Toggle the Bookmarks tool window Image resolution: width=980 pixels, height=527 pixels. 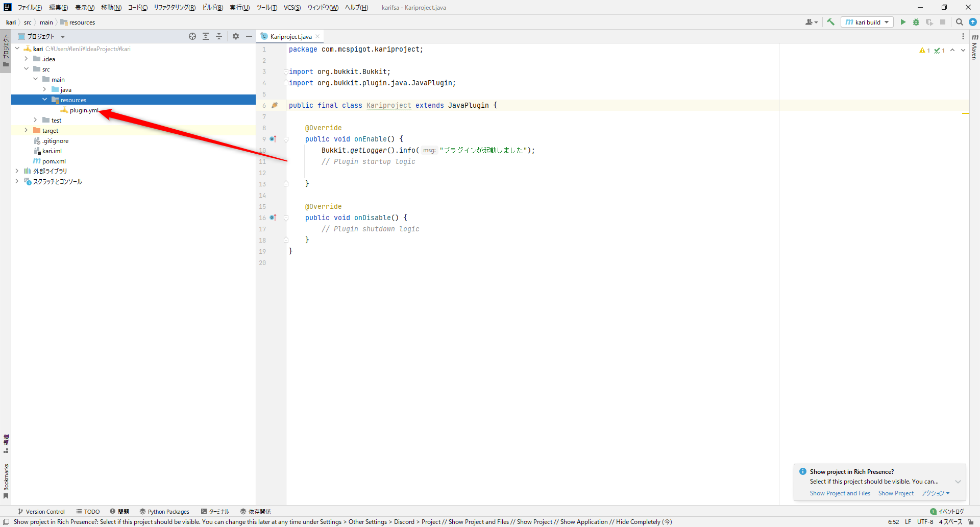pos(6,481)
